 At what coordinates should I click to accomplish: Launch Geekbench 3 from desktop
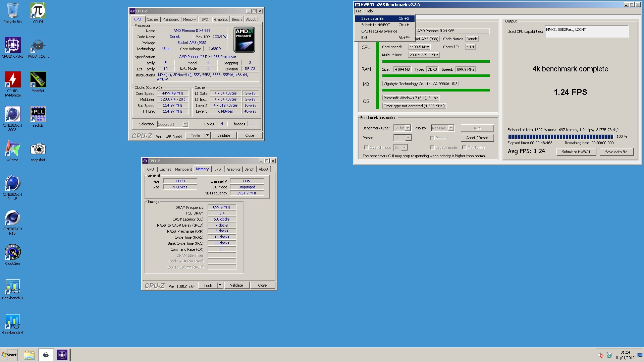(x=12, y=289)
